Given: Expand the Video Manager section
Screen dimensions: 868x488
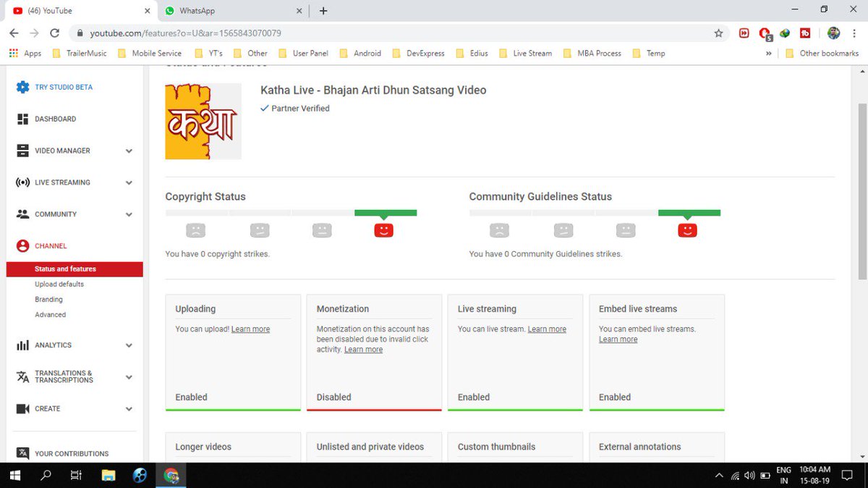Looking at the screenshot, I should 129,151.
